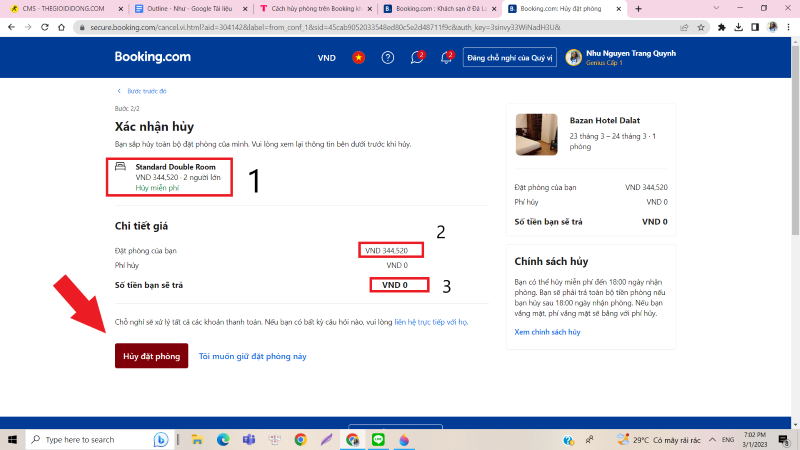
Task: Open File Explorer from the taskbar
Action: [197, 439]
